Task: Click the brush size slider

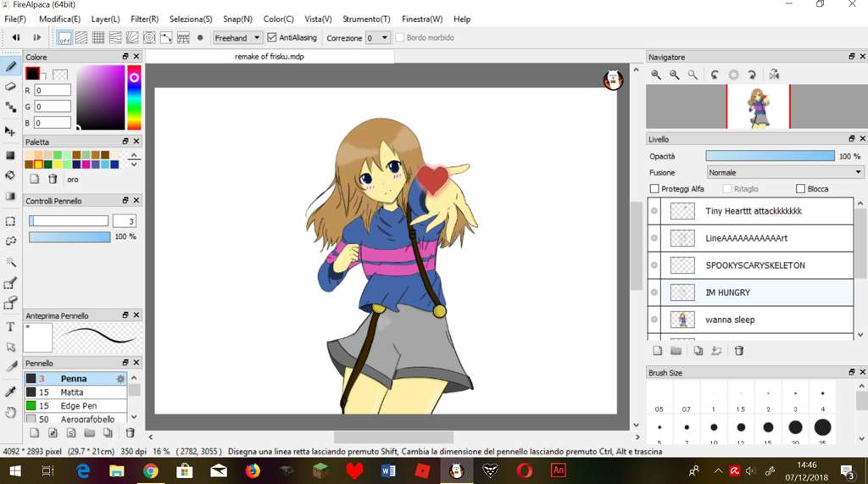Action: pos(69,221)
